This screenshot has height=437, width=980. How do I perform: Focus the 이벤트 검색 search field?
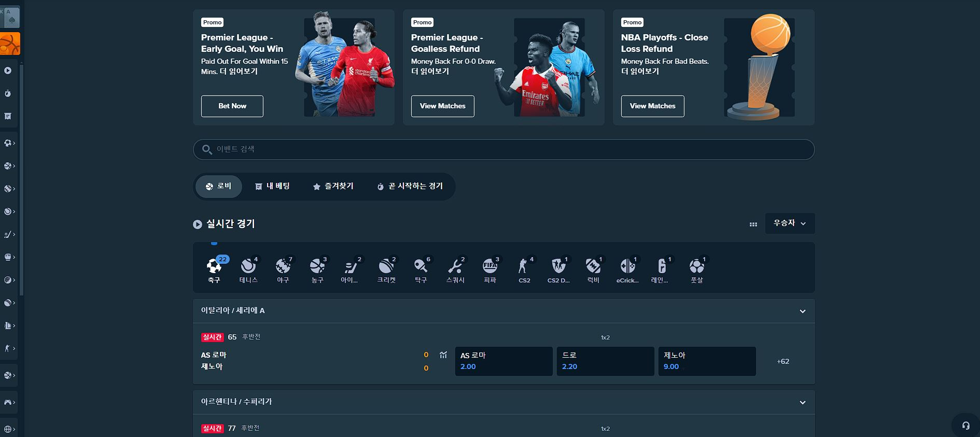(x=503, y=149)
